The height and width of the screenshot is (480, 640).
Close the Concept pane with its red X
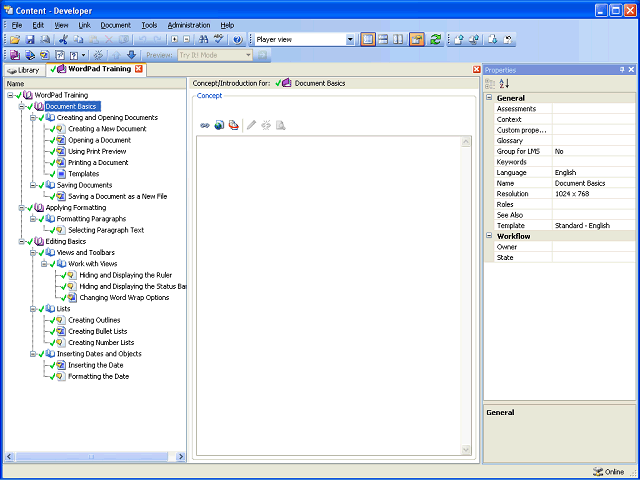coord(476,70)
